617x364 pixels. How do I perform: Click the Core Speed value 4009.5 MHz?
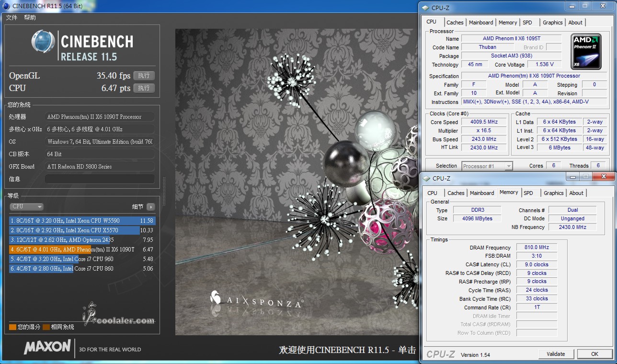tap(484, 122)
